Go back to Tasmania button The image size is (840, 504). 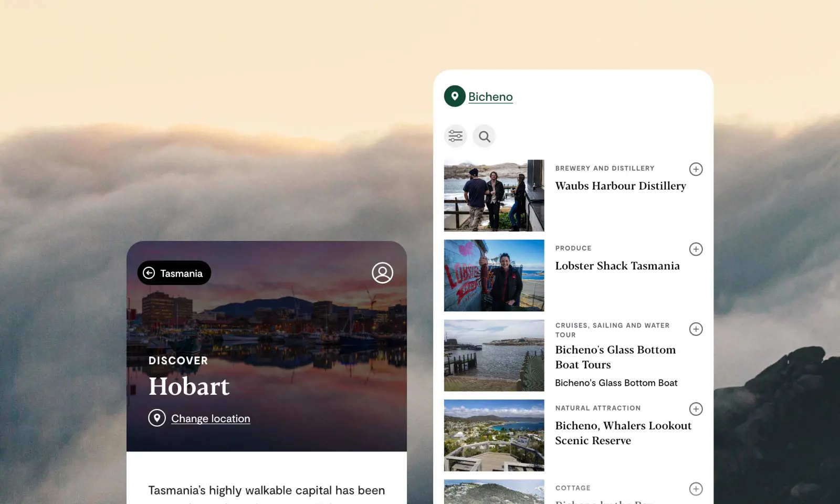coord(174,273)
